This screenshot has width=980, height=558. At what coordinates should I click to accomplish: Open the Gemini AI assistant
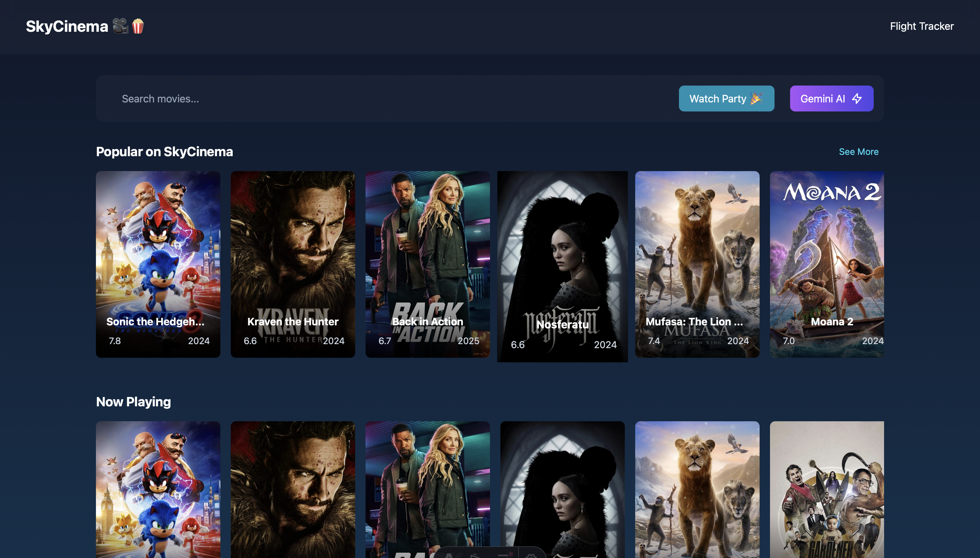point(831,99)
